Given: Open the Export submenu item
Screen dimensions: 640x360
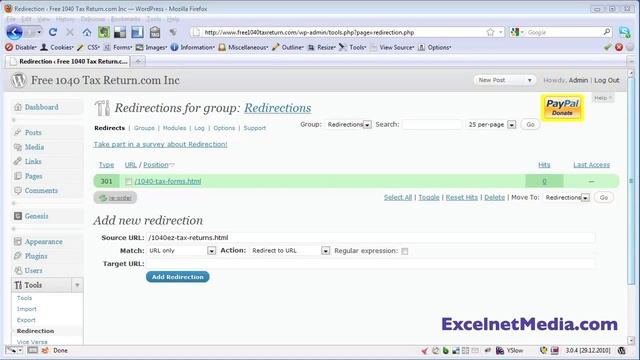Looking at the screenshot, I should 26,320.
